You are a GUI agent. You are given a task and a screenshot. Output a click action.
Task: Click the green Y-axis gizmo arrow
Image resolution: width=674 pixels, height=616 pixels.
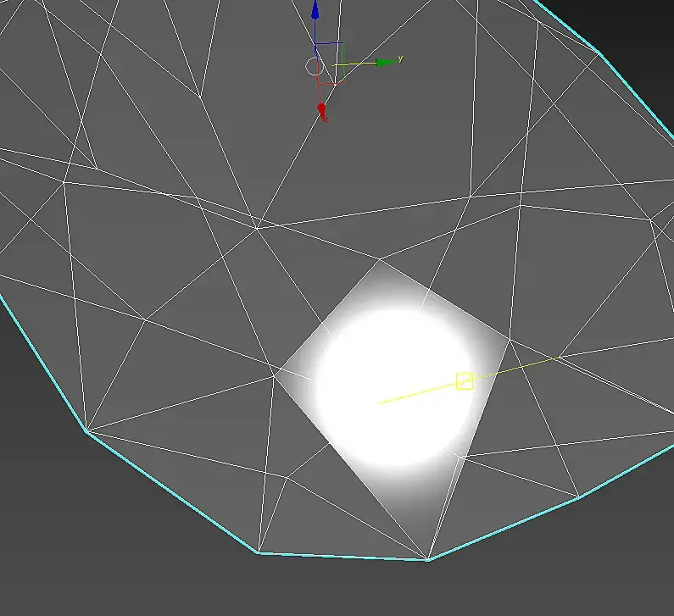click(x=387, y=63)
